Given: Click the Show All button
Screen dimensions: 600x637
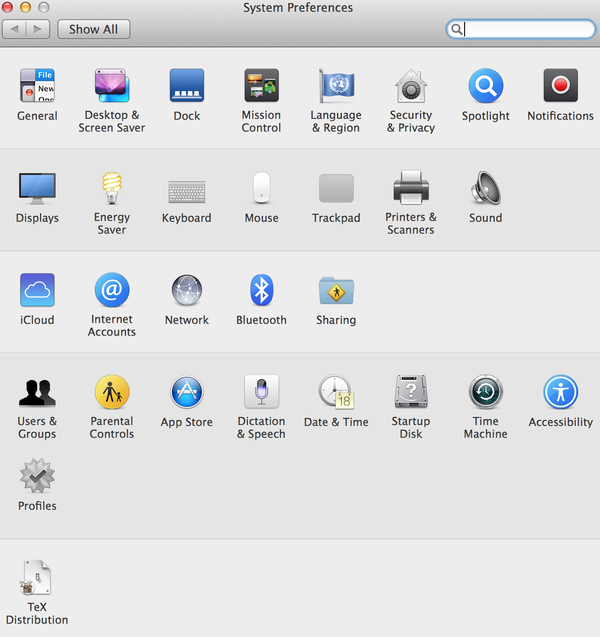Looking at the screenshot, I should click(94, 29).
